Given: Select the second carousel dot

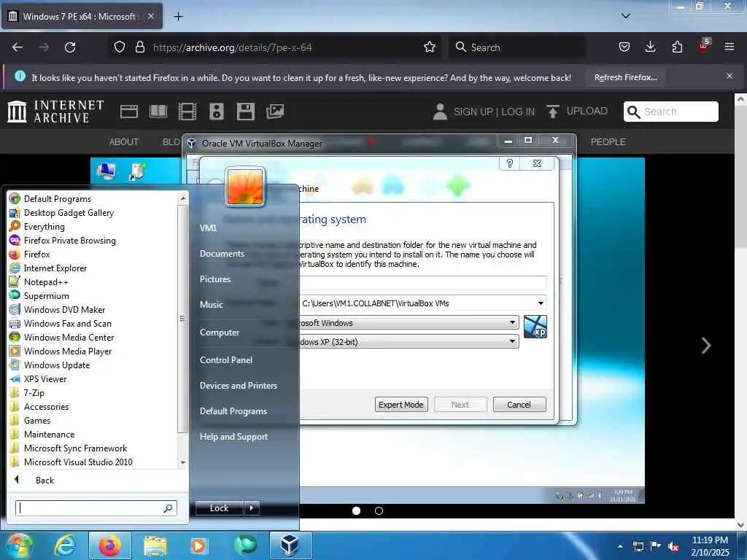Looking at the screenshot, I should point(379,510).
